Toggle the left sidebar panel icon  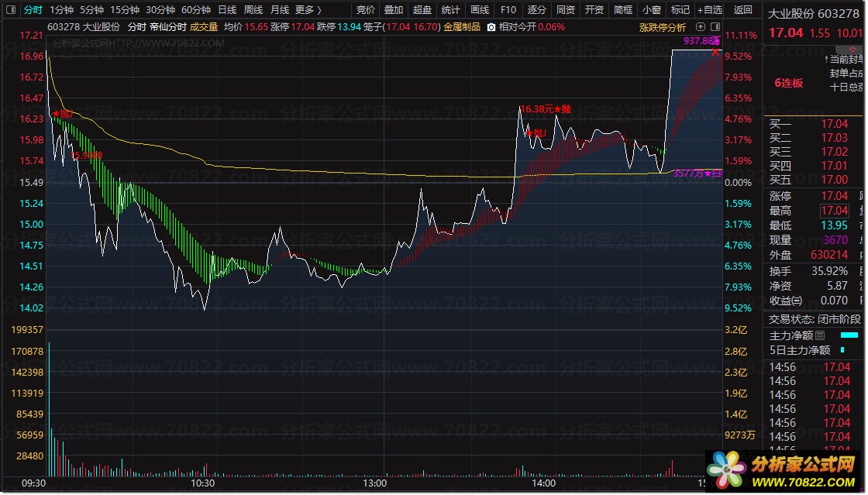11,9
